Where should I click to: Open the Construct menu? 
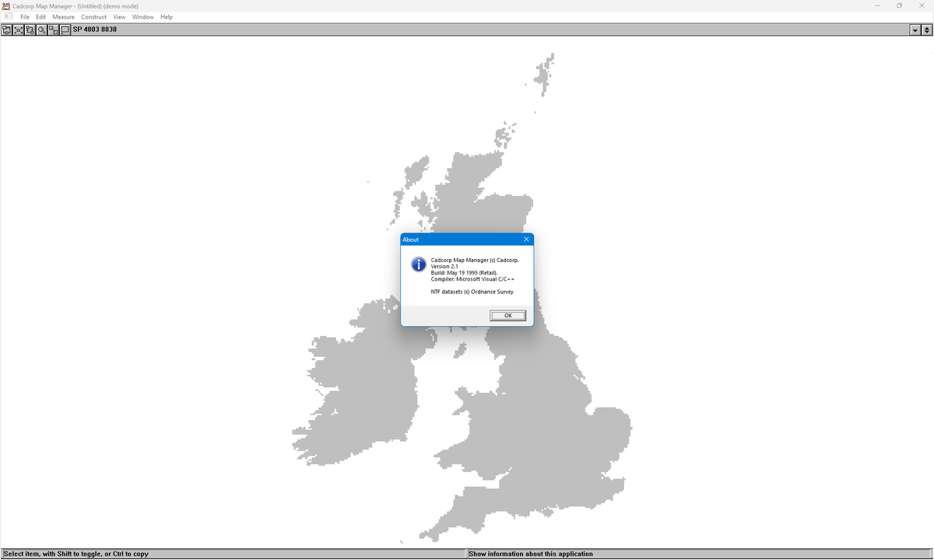coord(94,17)
